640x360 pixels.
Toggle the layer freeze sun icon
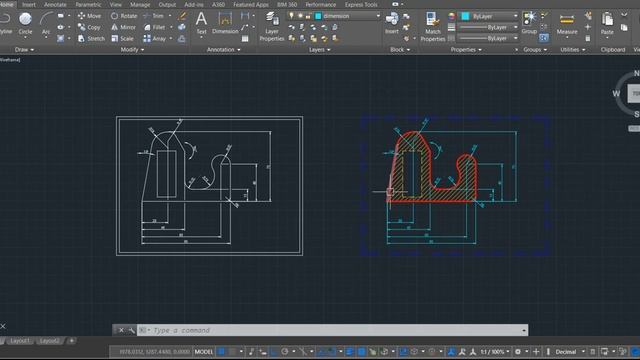tap(300, 16)
